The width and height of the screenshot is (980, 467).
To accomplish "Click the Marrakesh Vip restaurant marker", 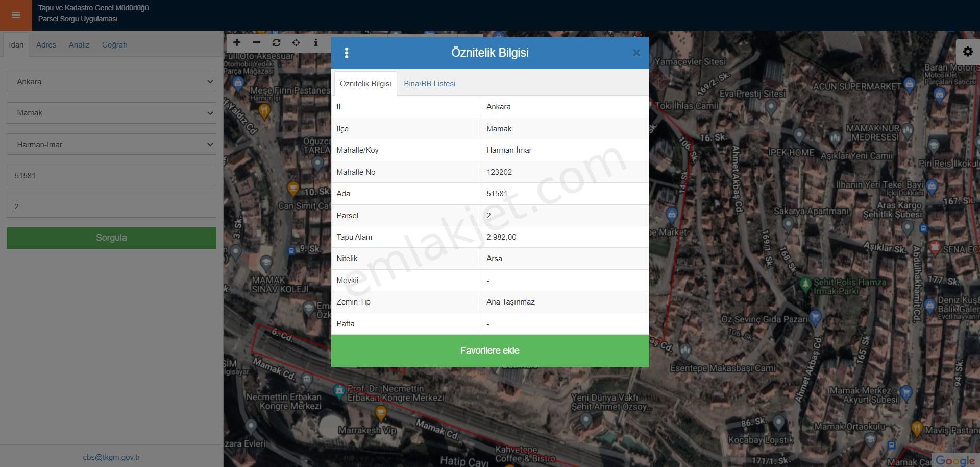I will tap(381, 412).
